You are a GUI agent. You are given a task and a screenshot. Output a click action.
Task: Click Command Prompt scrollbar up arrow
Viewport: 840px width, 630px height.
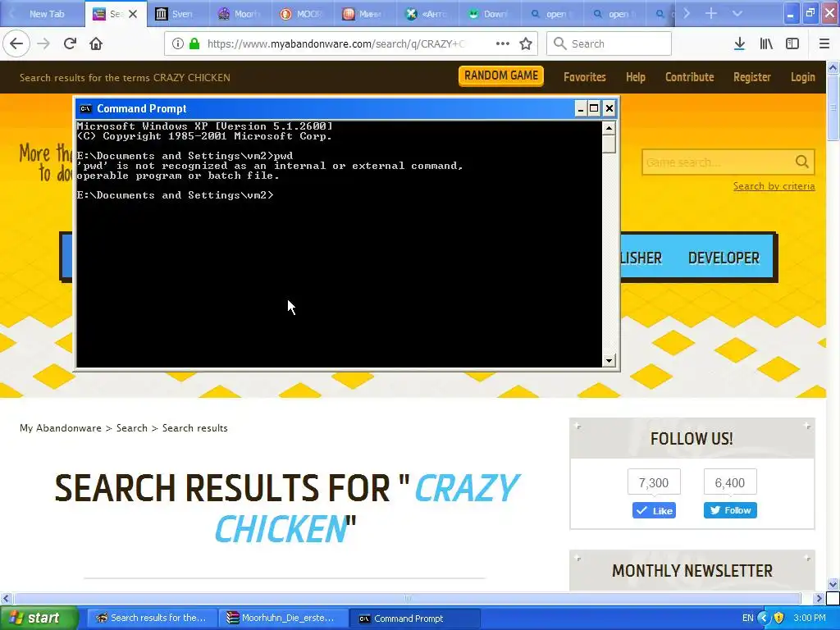click(609, 127)
